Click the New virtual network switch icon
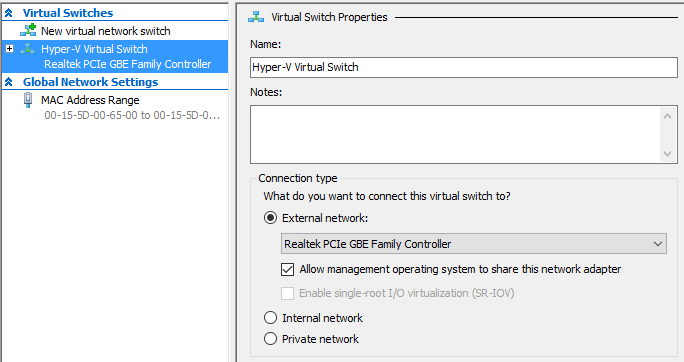The height and width of the screenshot is (362, 684). click(x=28, y=31)
